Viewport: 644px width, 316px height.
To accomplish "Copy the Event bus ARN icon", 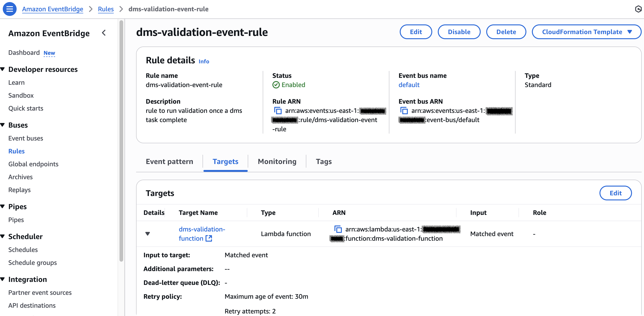I will (x=404, y=111).
